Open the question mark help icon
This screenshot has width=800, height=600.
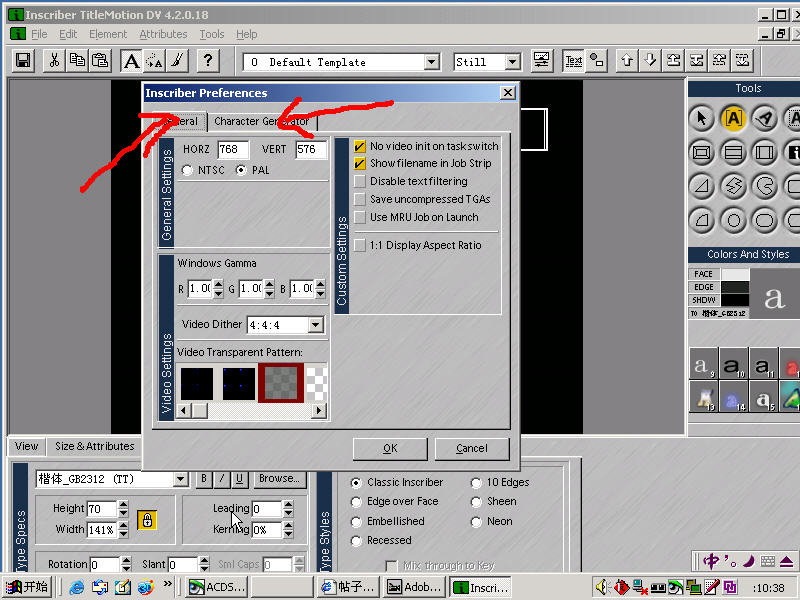[x=208, y=61]
